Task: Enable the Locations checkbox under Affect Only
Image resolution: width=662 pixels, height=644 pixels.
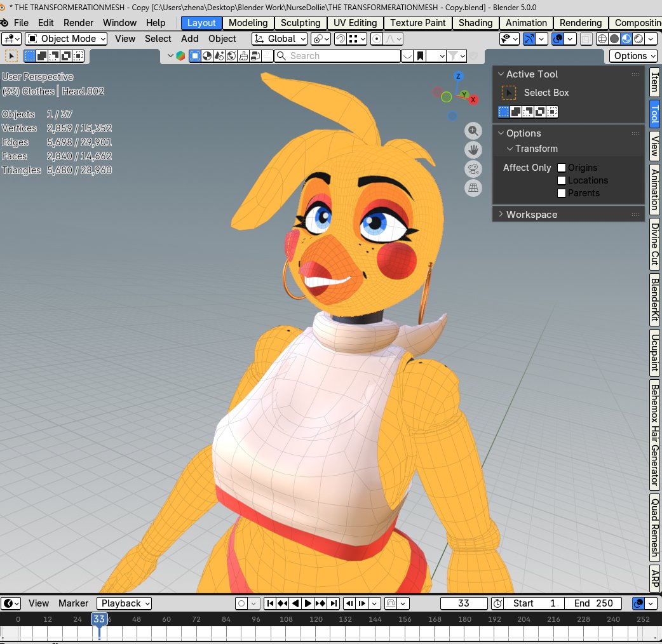Action: pos(562,180)
